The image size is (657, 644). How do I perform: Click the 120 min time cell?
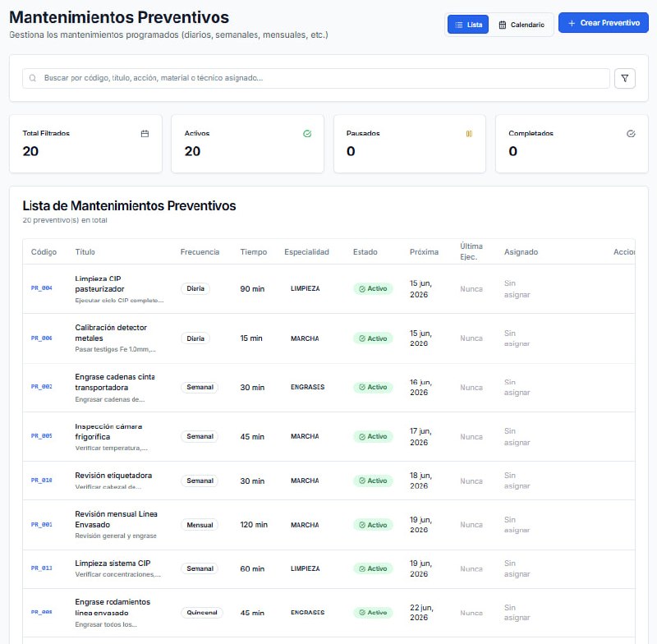coord(254,525)
